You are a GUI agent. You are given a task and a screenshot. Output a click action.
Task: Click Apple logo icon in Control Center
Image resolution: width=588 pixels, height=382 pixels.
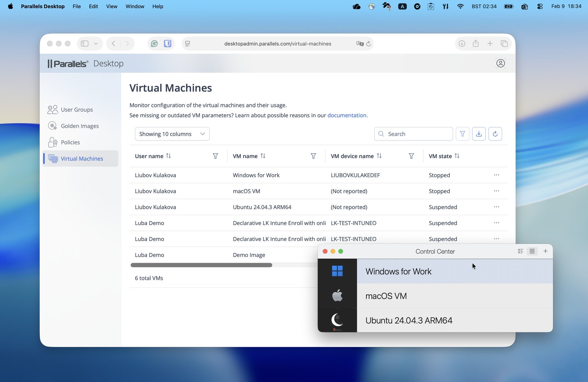tap(337, 295)
